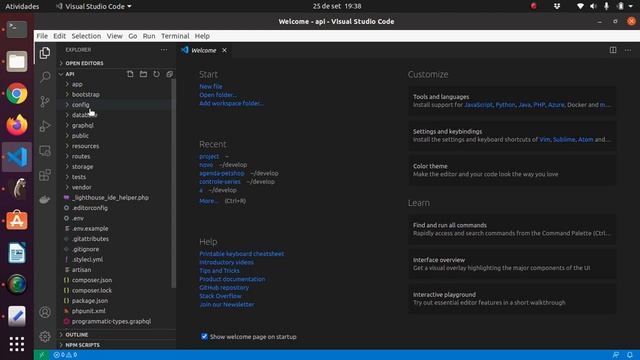Click feedback icon in status bar
640x360 pixels.
[616, 355]
